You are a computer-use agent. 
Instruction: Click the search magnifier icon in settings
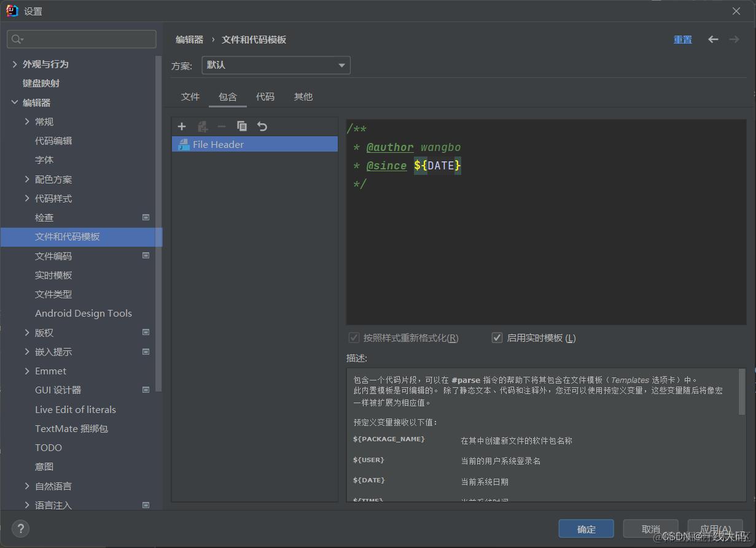(x=17, y=39)
